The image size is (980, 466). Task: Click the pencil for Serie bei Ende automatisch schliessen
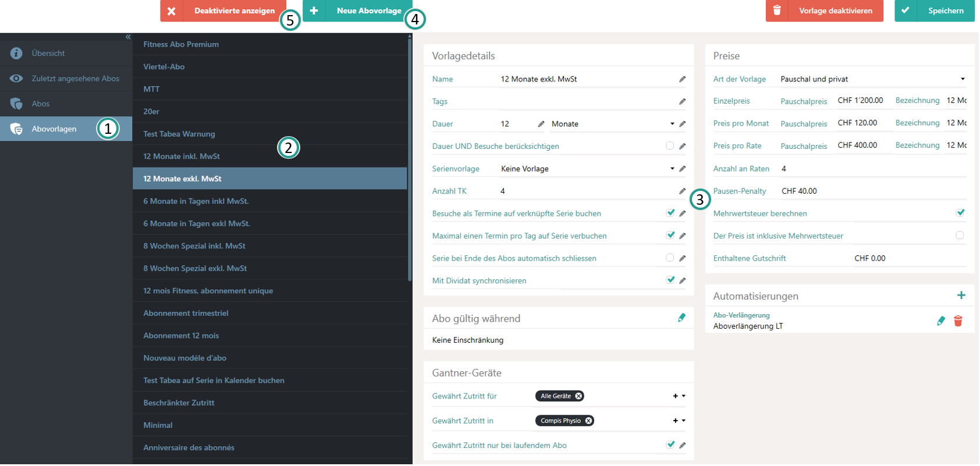[682, 258]
